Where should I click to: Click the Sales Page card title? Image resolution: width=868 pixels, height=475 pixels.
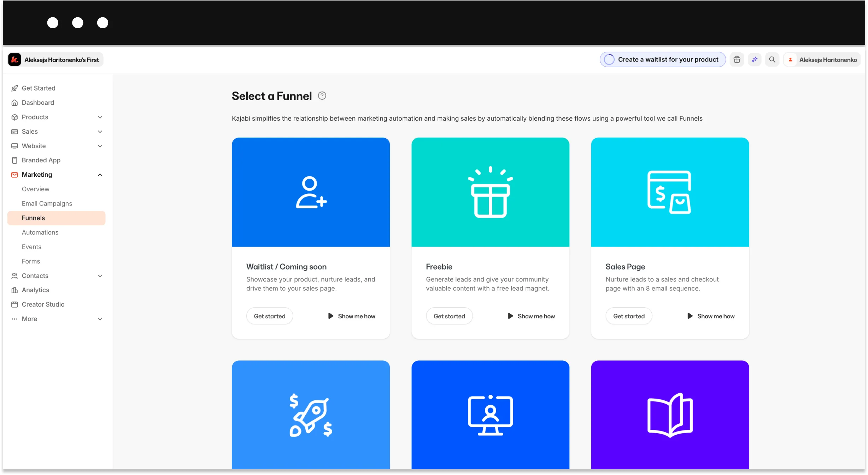tap(625, 267)
